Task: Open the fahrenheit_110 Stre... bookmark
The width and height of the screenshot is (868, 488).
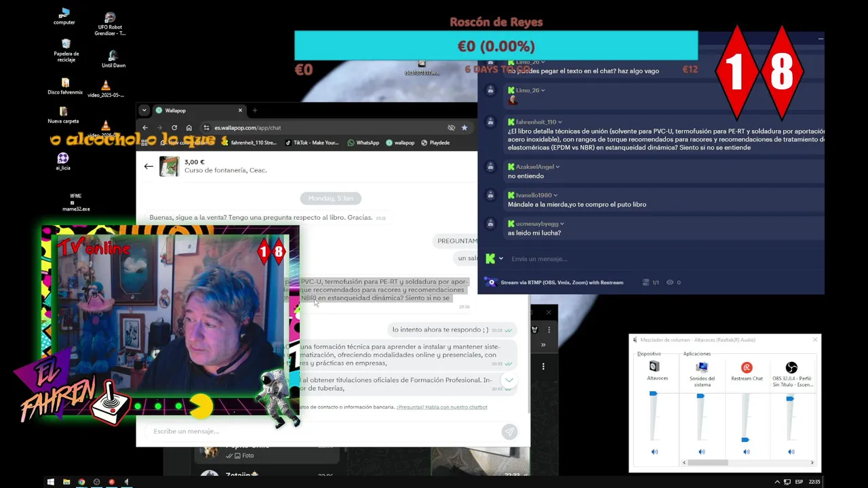Action: click(248, 143)
